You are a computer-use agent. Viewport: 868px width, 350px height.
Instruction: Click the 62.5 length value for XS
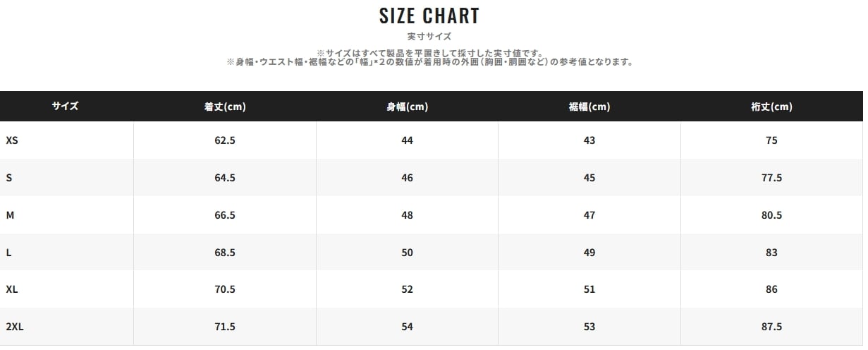(225, 140)
